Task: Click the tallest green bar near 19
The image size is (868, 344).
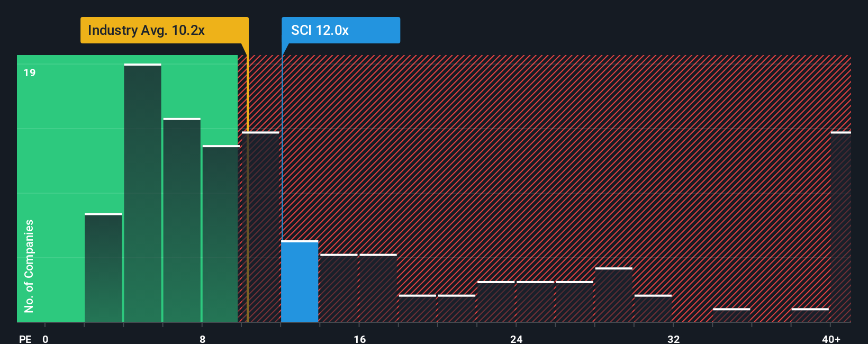Action: (x=142, y=193)
